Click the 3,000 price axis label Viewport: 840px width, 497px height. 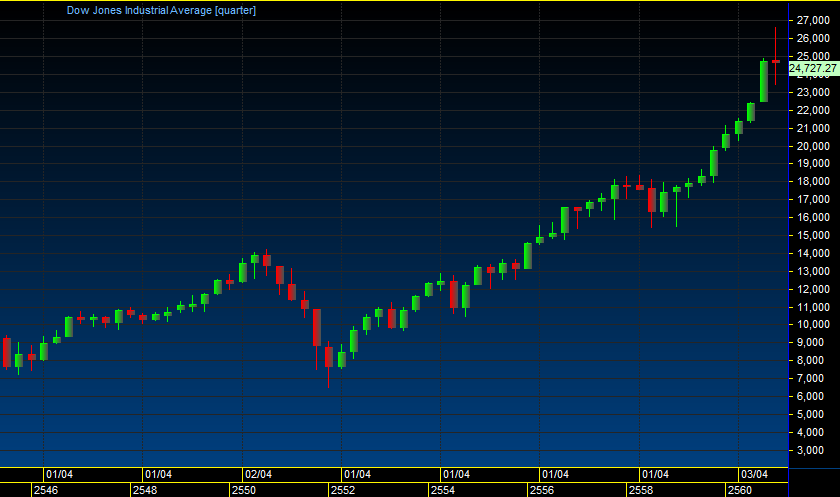pyautogui.click(x=811, y=450)
